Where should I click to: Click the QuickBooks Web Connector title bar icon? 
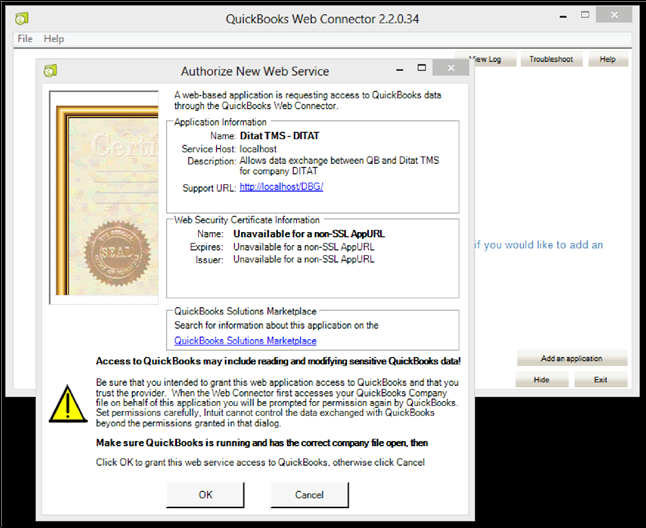[x=22, y=18]
